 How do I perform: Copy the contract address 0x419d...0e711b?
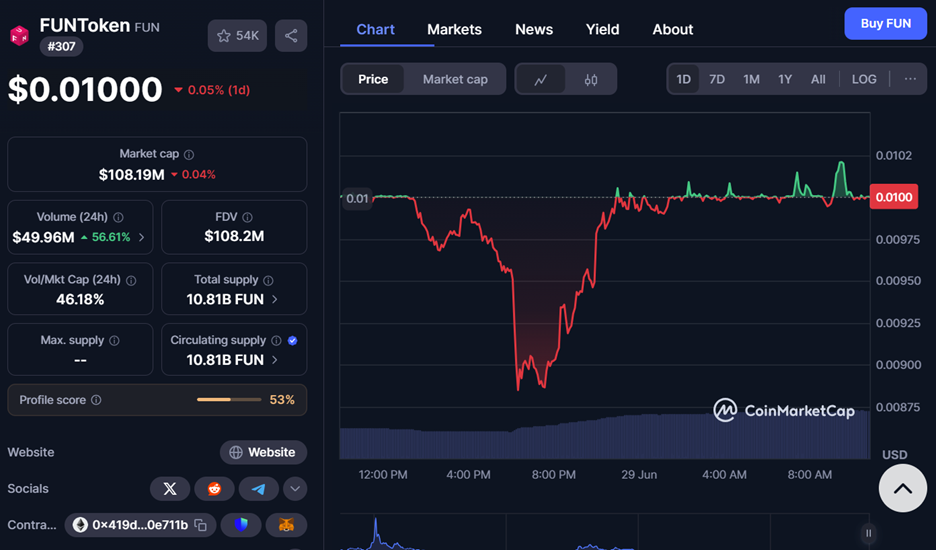(x=201, y=525)
